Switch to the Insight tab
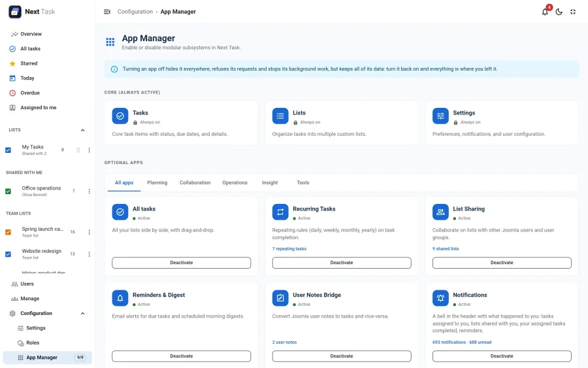The image size is (588, 368). pos(270,182)
